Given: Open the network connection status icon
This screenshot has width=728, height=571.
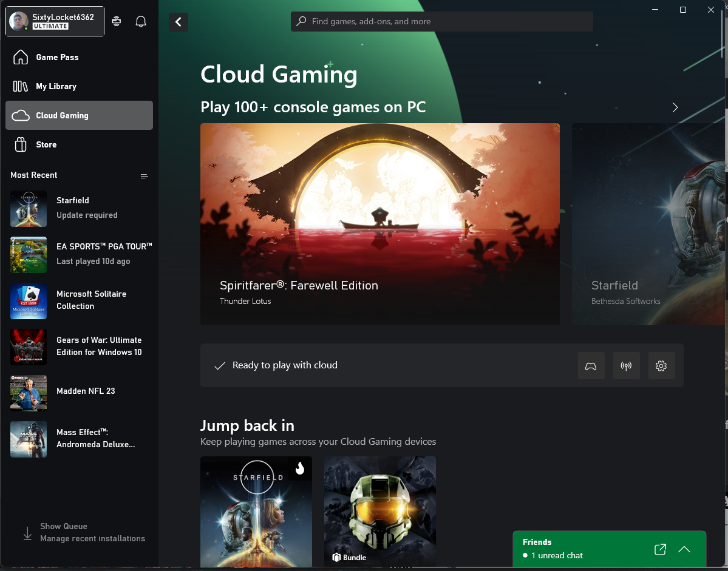Looking at the screenshot, I should click(x=626, y=366).
